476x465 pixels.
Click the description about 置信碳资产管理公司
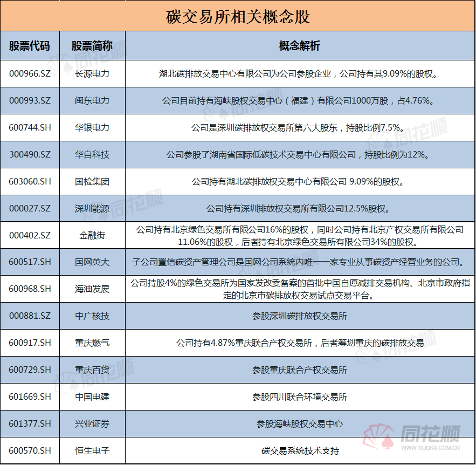pos(300,262)
